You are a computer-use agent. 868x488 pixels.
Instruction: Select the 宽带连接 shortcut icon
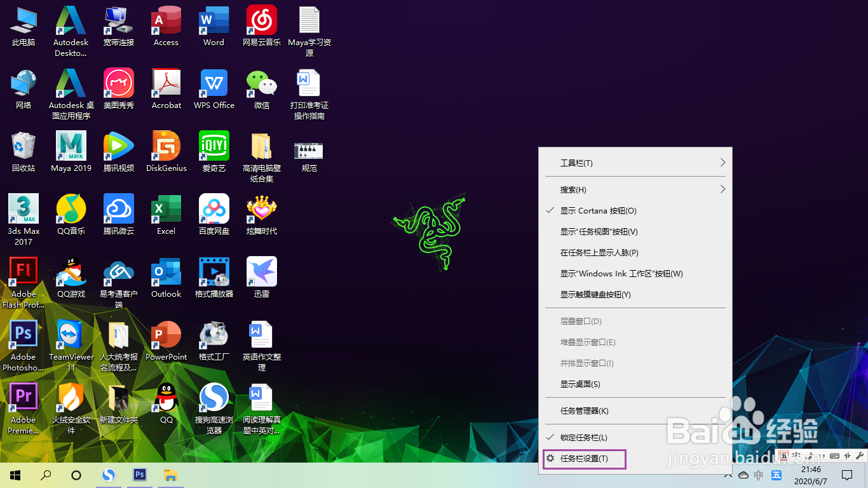[119, 27]
